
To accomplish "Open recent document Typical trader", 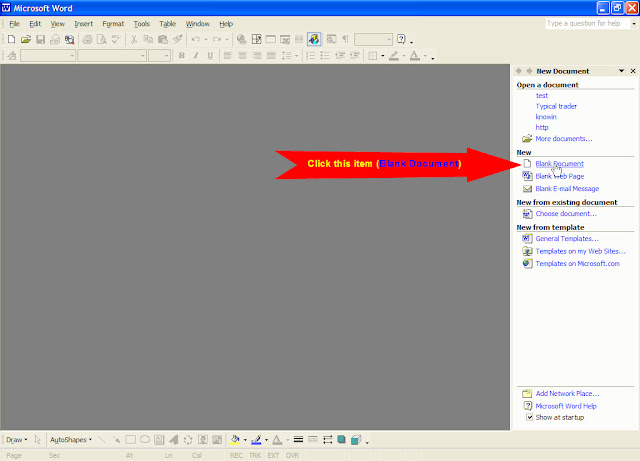I will (556, 106).
